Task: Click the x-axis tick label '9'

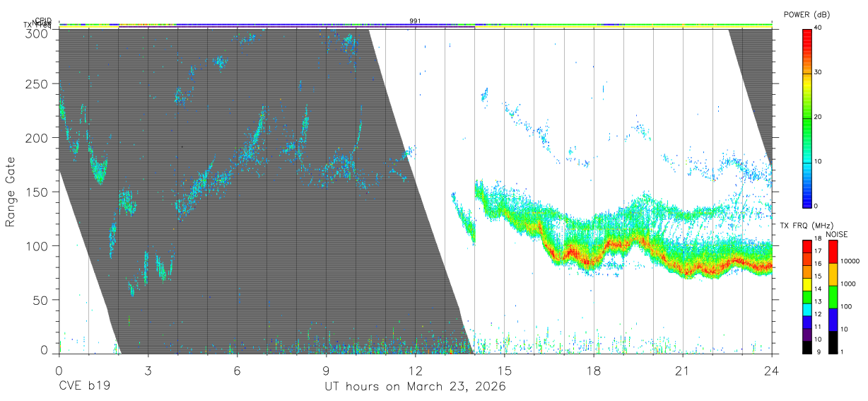Action: pos(326,371)
